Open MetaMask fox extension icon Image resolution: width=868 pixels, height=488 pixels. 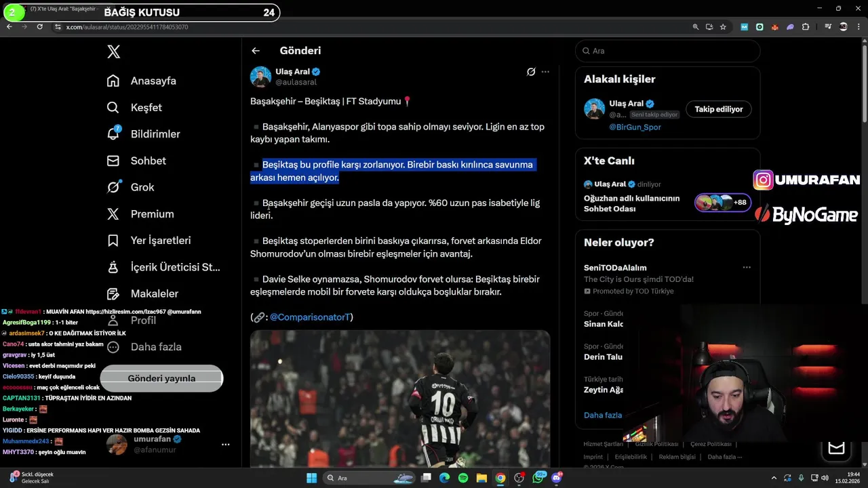pyautogui.click(x=774, y=26)
